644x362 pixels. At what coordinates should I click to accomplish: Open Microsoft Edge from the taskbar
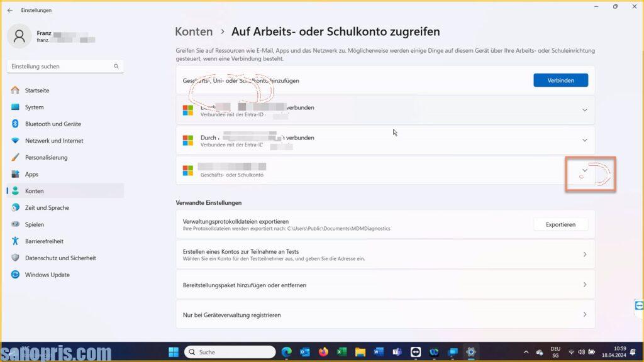point(287,352)
